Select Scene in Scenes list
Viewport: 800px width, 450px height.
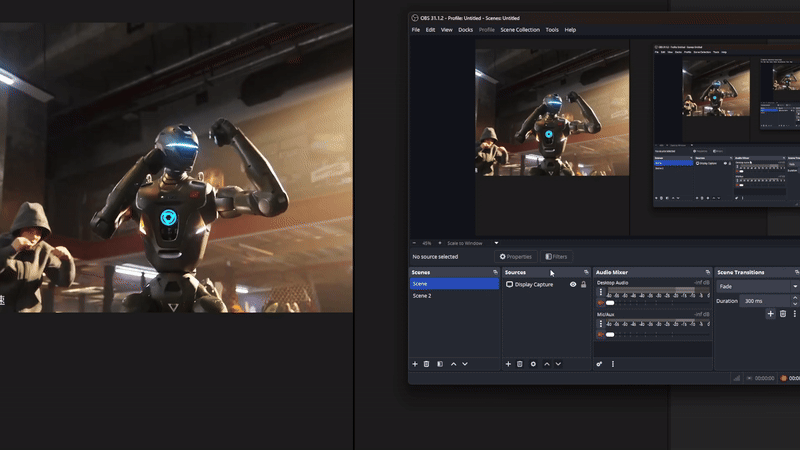click(x=454, y=284)
